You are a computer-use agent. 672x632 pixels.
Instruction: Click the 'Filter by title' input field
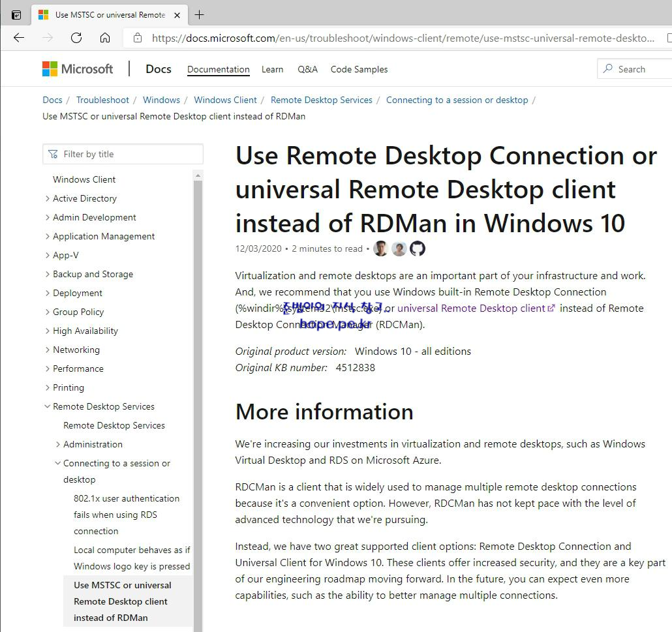tap(123, 155)
